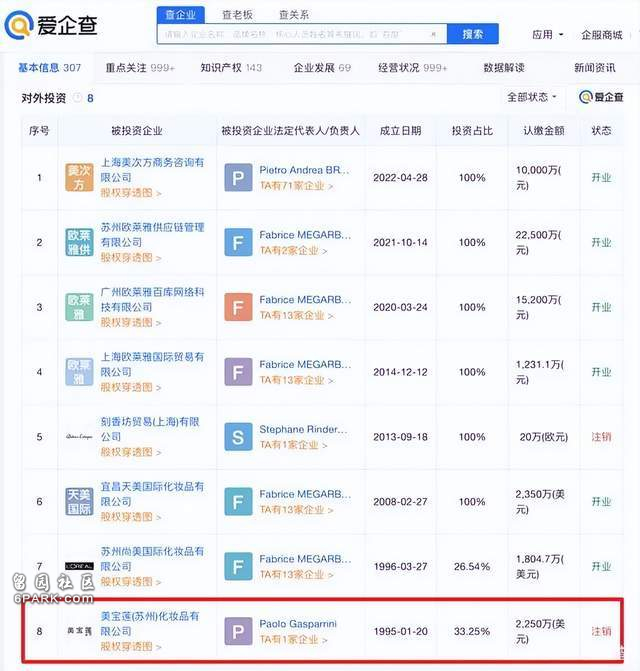Viewport: 640px width, 671px height.
Task: Open the 应用 dropdown menu
Action: click(548, 35)
